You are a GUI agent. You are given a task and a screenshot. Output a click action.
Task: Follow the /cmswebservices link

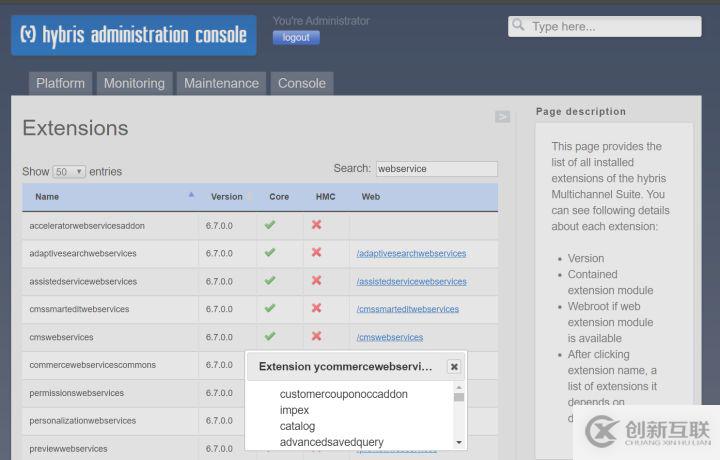(389, 338)
